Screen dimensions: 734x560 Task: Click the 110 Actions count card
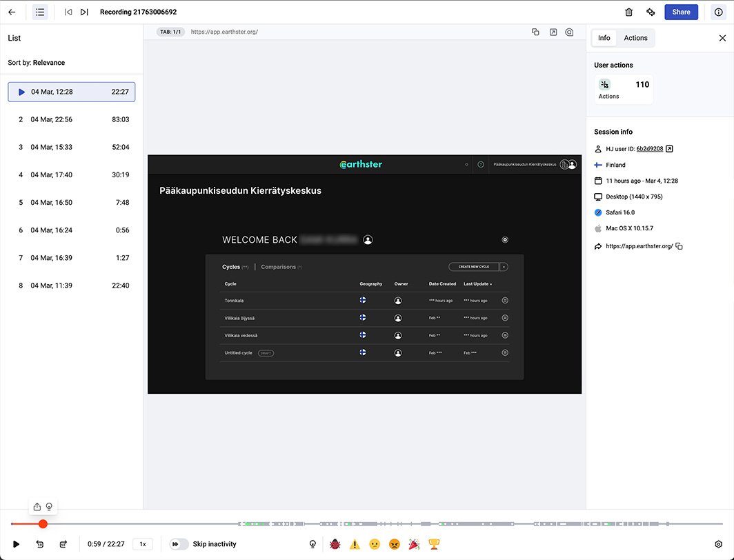[624, 90]
